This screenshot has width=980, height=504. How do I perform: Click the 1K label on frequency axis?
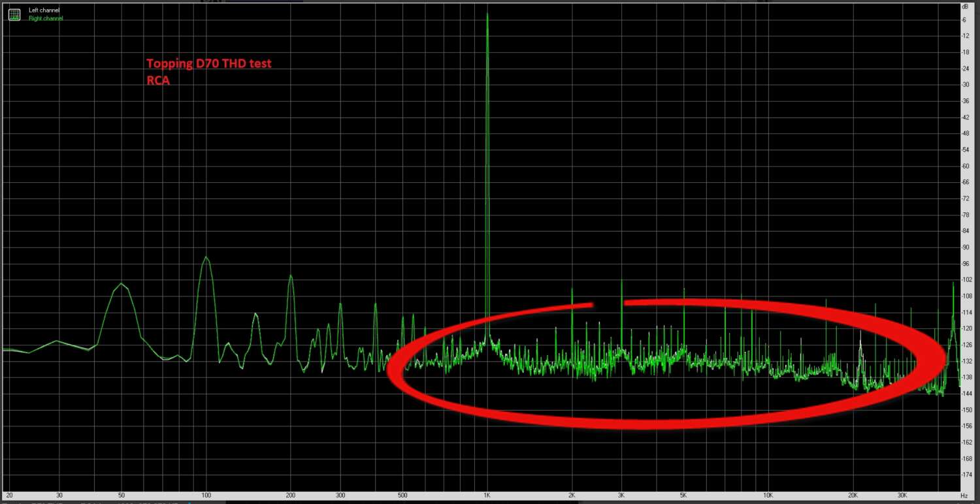point(487,495)
